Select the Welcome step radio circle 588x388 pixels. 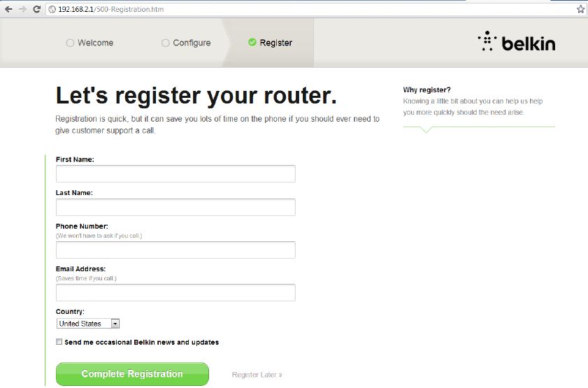pyautogui.click(x=70, y=43)
